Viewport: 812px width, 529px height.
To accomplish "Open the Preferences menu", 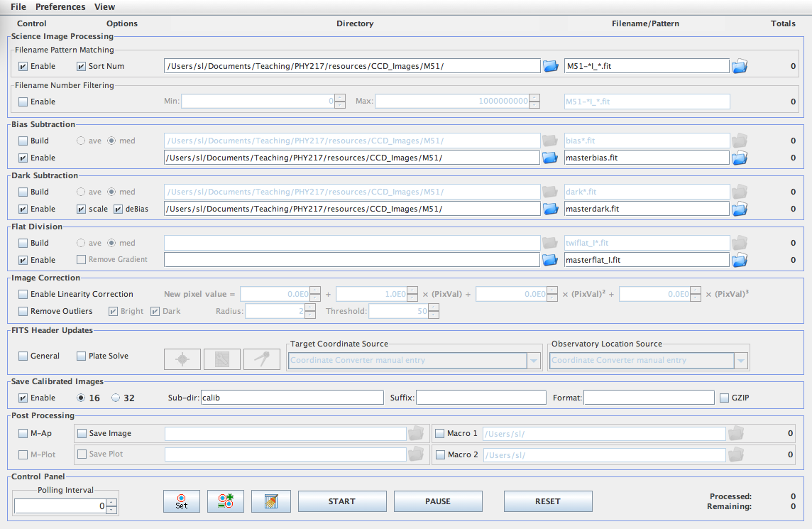I will (x=60, y=6).
